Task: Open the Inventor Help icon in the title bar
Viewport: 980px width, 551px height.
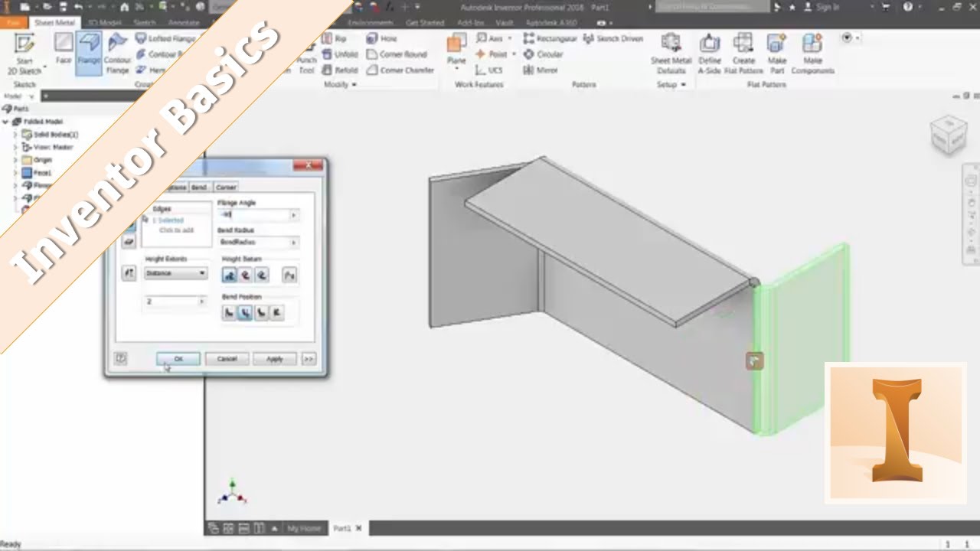Action: click(x=908, y=7)
